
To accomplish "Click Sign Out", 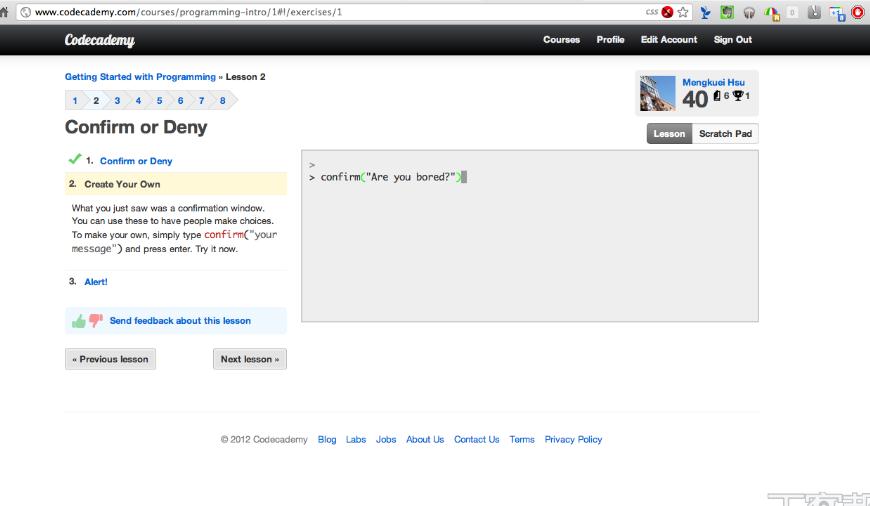I will click(732, 39).
